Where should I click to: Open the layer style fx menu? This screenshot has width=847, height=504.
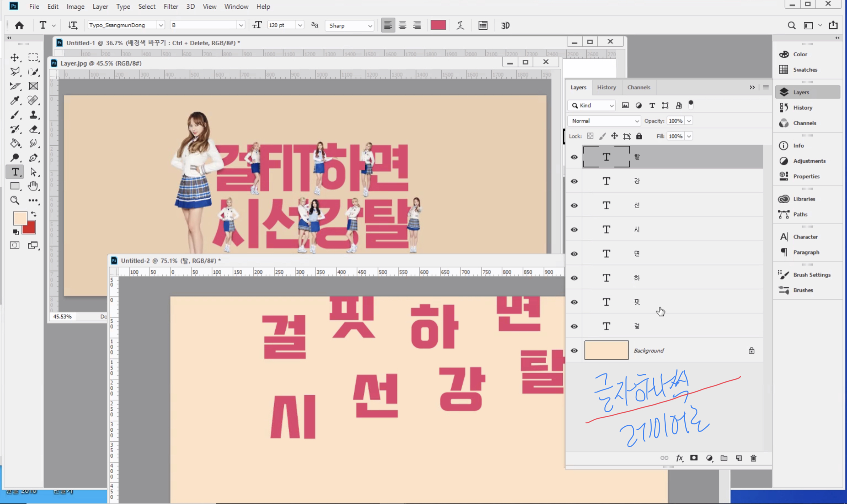[679, 458]
